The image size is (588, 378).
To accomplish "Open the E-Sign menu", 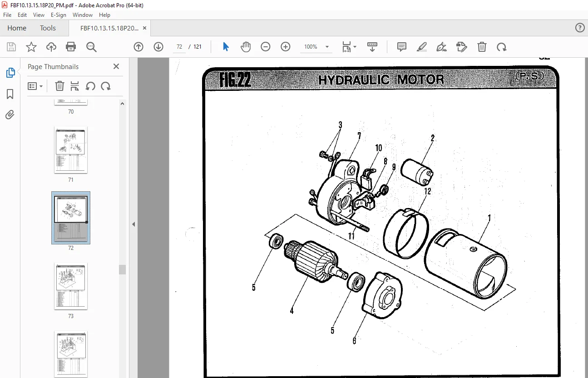I will (x=59, y=15).
